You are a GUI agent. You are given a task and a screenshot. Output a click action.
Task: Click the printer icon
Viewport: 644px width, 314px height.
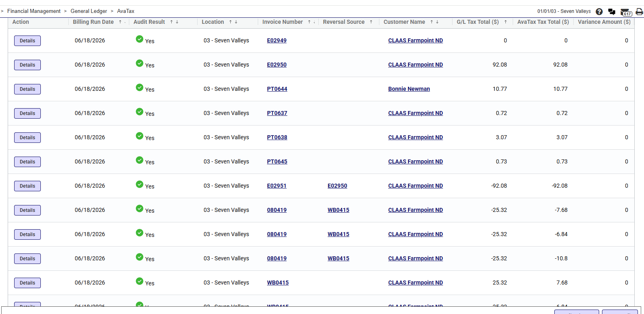coord(639,12)
